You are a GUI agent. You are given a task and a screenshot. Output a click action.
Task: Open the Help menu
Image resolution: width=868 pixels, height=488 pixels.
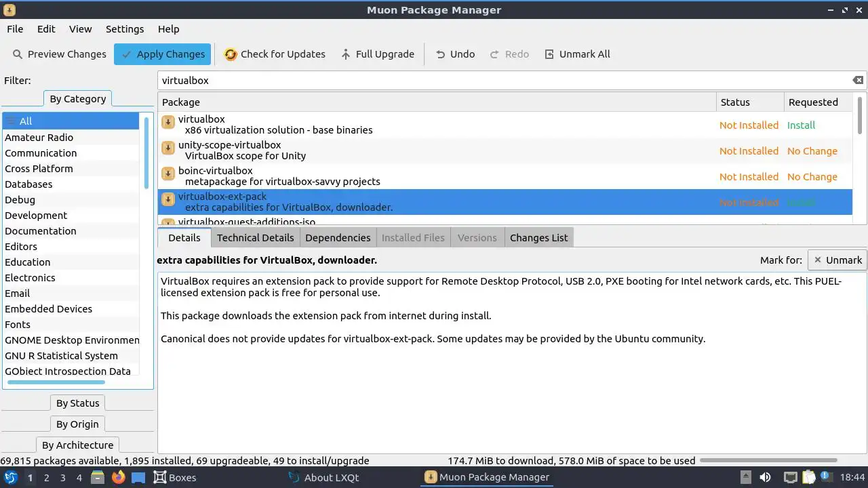coord(168,29)
